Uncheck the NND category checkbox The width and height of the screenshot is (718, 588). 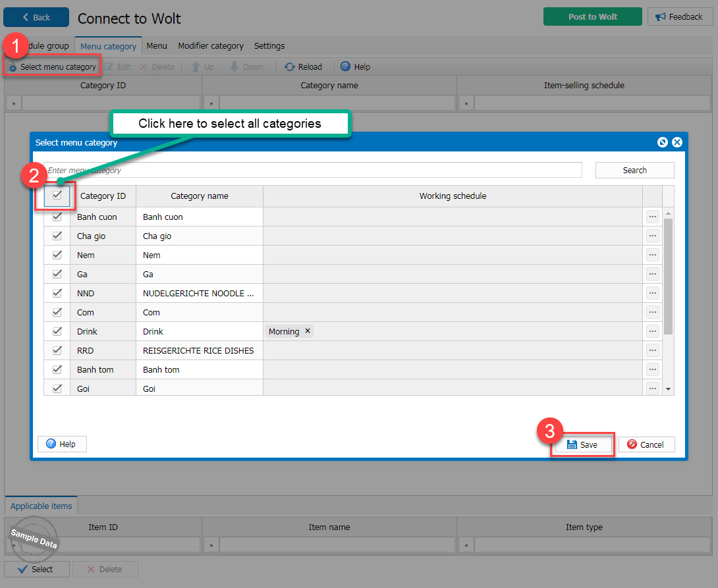57,293
